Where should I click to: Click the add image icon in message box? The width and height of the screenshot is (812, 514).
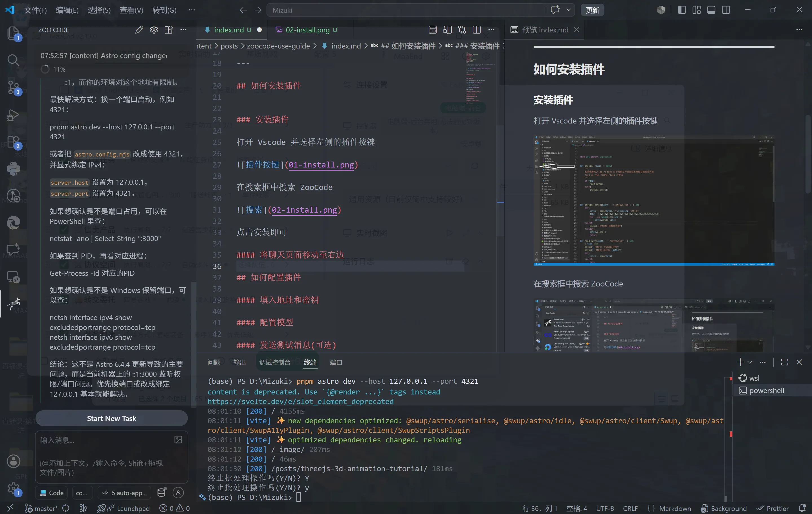pos(178,440)
